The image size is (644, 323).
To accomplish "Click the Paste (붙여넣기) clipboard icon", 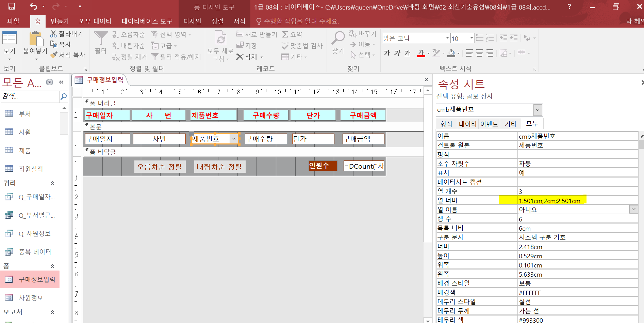I will coord(35,39).
